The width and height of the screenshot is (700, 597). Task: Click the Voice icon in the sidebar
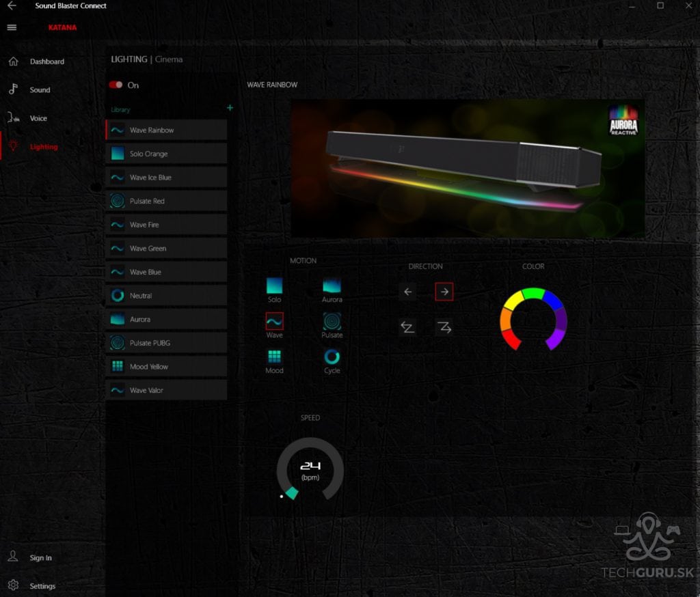(x=14, y=117)
